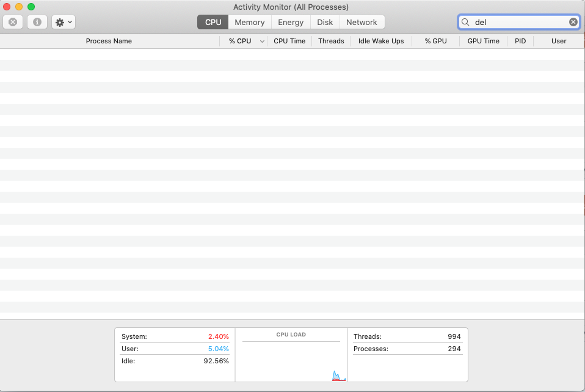This screenshot has height=392, width=585.
Task: Minimize the window with the yellow button
Action: click(19, 7)
